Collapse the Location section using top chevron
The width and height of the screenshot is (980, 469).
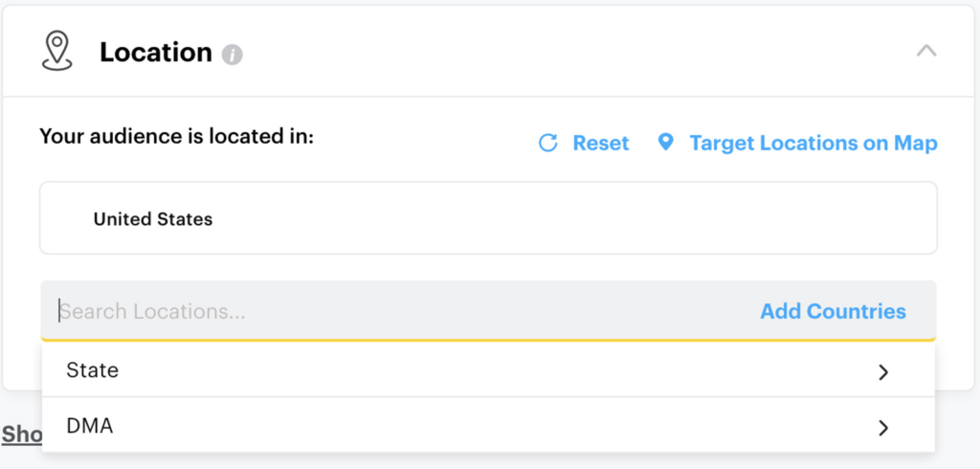pyautogui.click(x=925, y=51)
